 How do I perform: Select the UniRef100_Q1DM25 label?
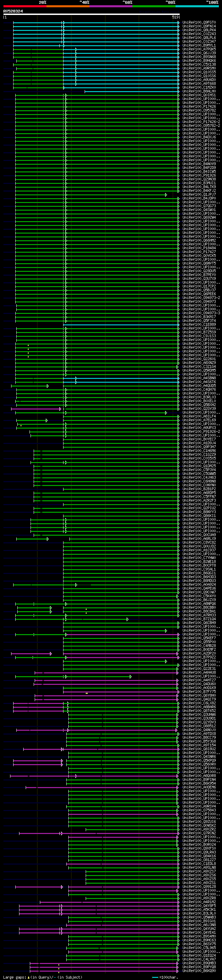pos(199,466)
